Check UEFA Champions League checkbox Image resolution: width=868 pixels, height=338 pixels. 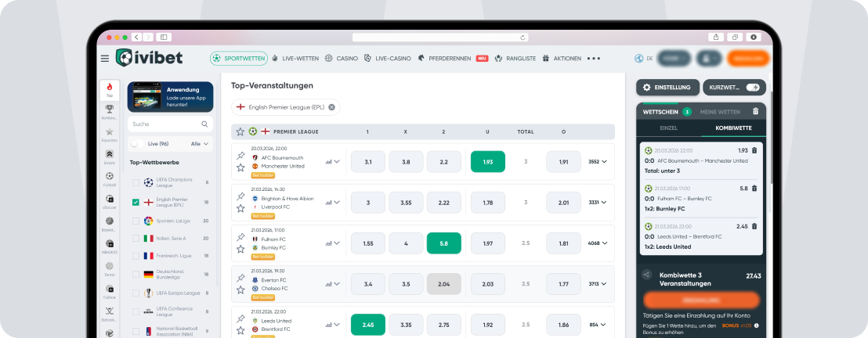tap(136, 182)
